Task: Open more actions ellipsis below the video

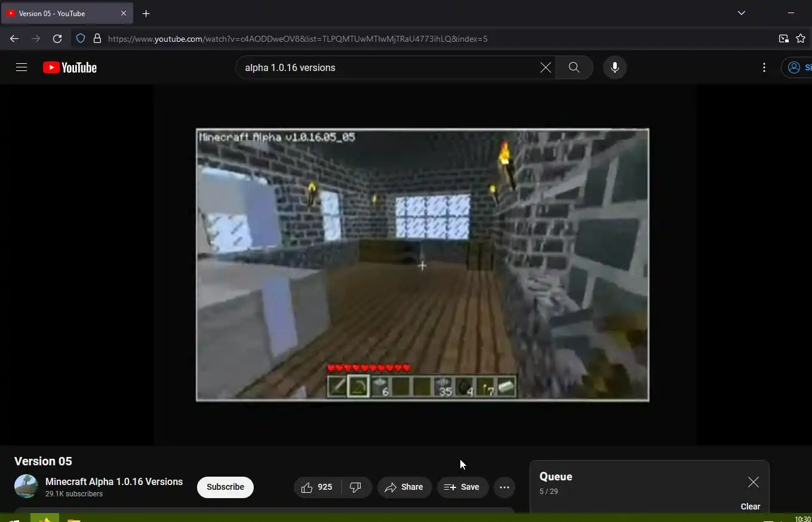Action: coord(505,487)
